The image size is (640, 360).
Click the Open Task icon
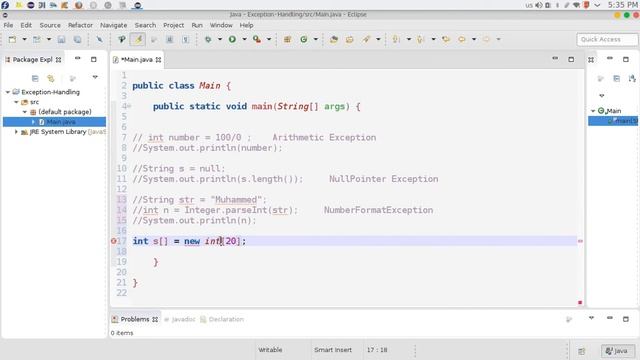(350, 40)
